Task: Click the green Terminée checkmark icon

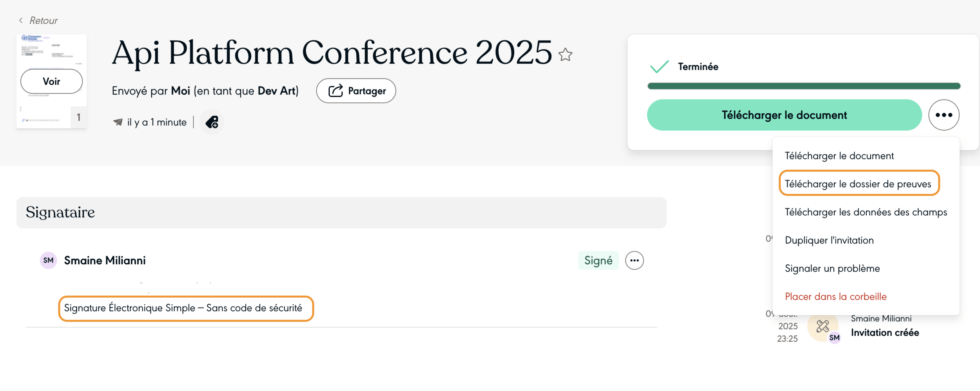Action: [x=659, y=67]
